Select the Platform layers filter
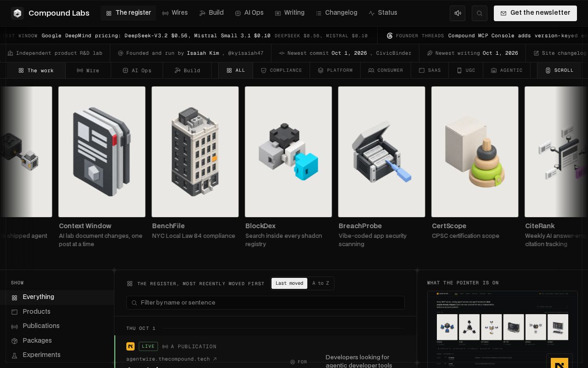 pyautogui.click(x=335, y=70)
